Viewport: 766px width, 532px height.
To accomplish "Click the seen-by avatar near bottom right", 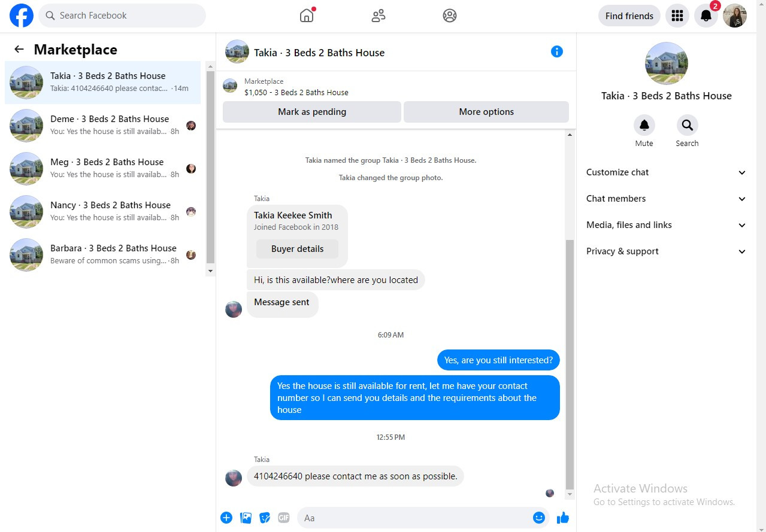I will click(550, 493).
